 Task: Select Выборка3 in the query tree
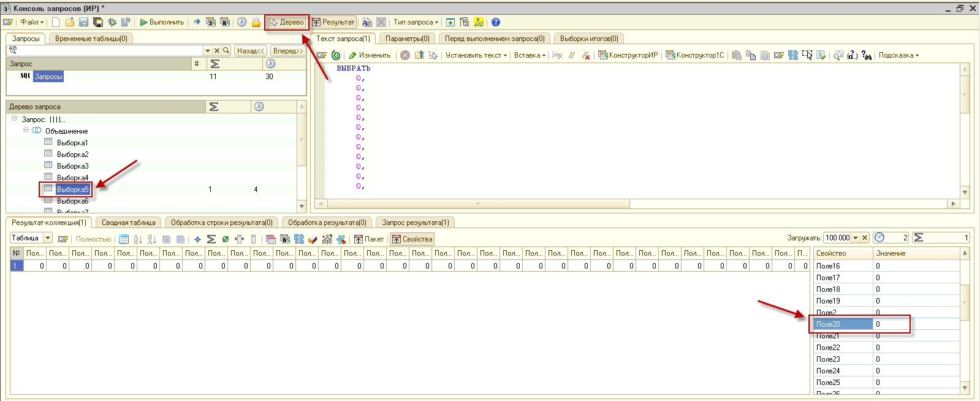(x=72, y=166)
